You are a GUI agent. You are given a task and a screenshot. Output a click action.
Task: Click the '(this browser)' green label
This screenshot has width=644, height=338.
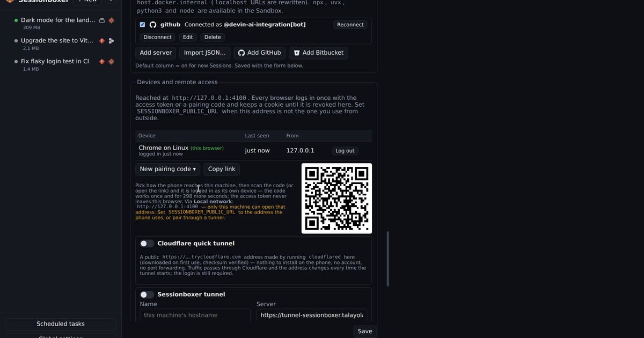pos(207,148)
